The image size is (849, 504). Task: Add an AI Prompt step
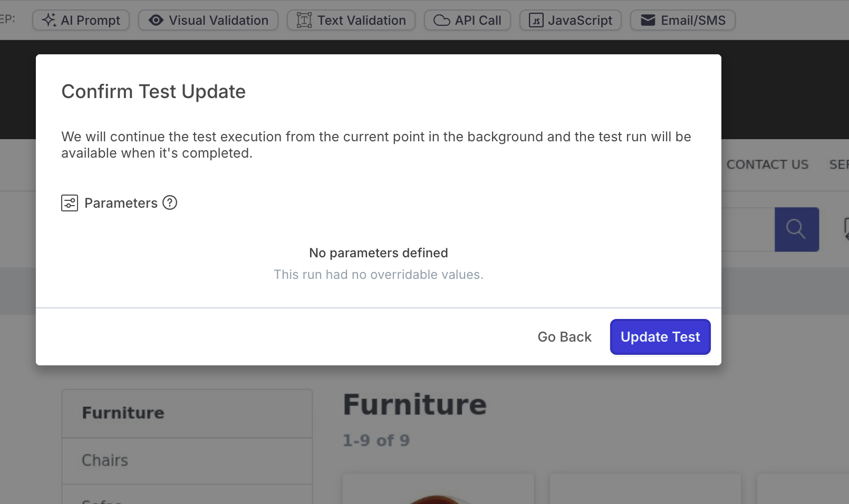pyautogui.click(x=81, y=21)
